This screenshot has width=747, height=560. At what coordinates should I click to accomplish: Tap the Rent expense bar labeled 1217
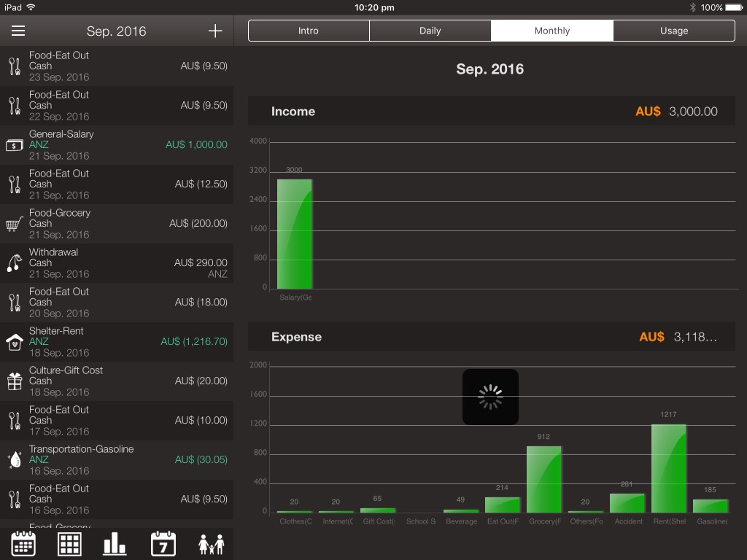point(669,468)
